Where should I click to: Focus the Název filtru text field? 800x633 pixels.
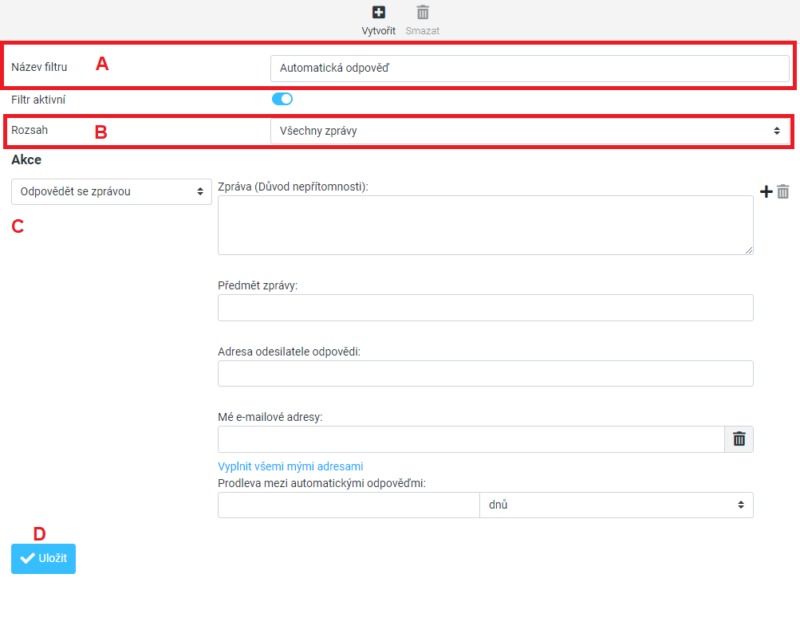pos(529,68)
